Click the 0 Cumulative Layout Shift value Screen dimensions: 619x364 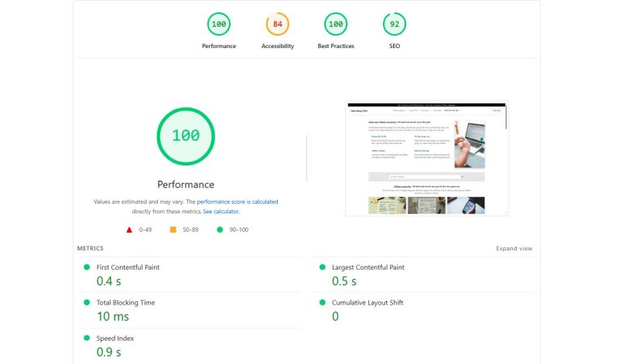tap(335, 316)
